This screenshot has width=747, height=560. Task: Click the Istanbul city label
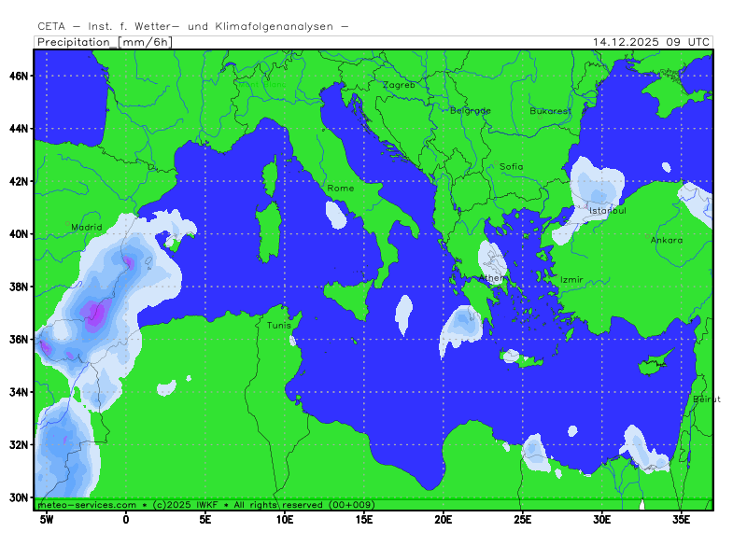(x=607, y=210)
